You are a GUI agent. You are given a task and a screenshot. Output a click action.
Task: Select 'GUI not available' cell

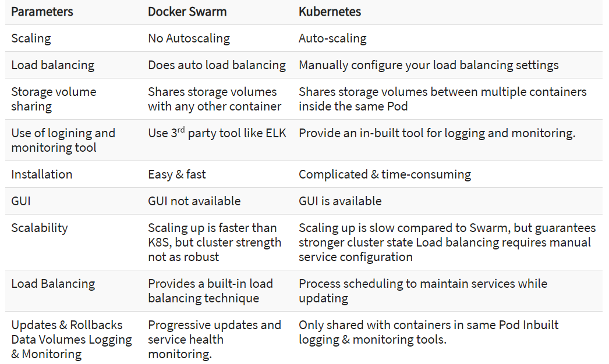point(194,201)
